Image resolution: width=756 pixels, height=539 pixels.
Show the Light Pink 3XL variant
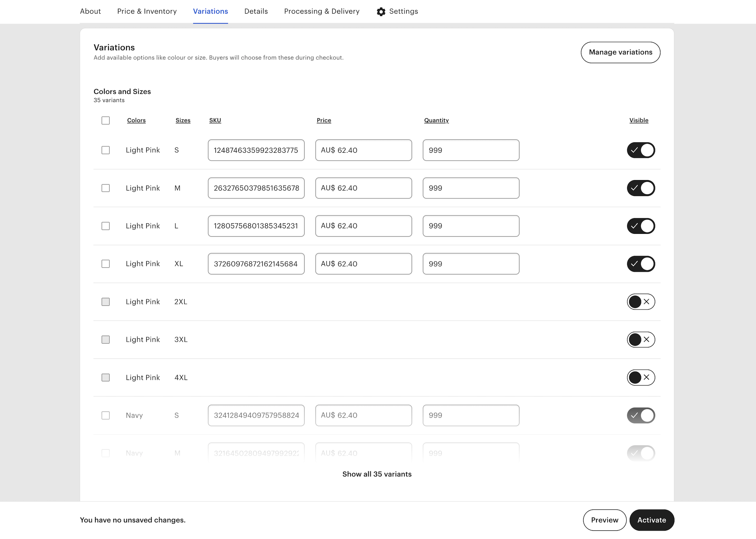pyautogui.click(x=641, y=339)
